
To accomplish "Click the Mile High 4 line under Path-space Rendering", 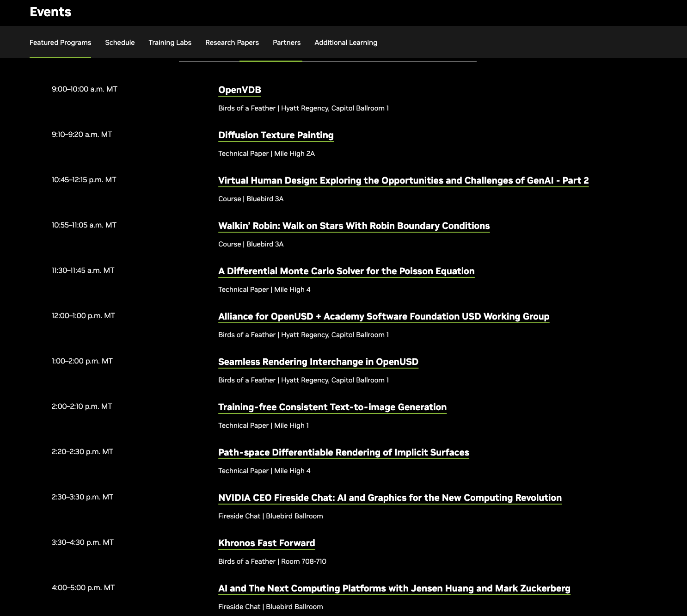I will point(264,471).
